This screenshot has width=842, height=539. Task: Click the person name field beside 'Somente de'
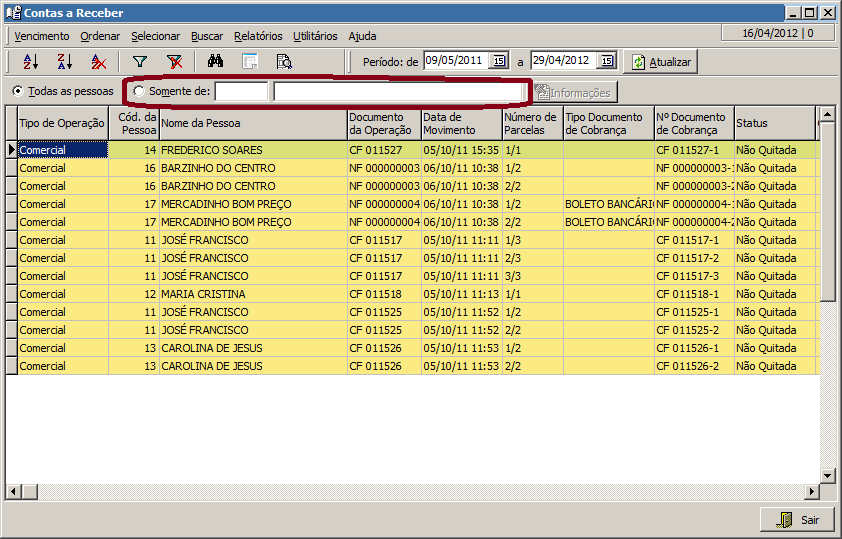click(x=397, y=92)
